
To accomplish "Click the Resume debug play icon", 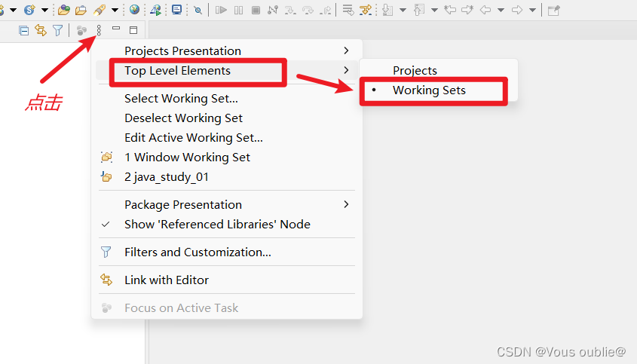I will click(x=221, y=10).
